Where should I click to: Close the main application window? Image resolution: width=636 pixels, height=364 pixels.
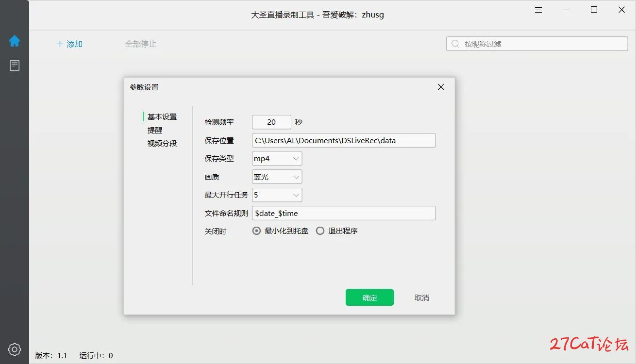(x=621, y=10)
